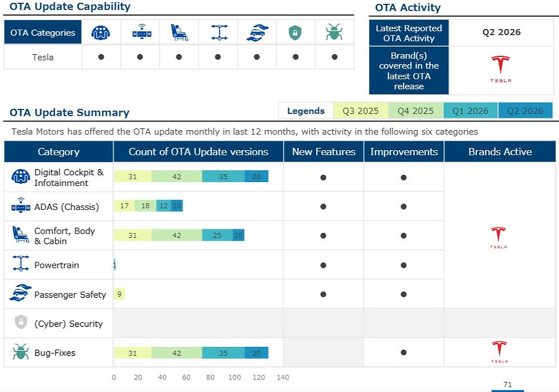
Task: Click gray shield icon beside (Cyber) Security
Action: click(21, 322)
